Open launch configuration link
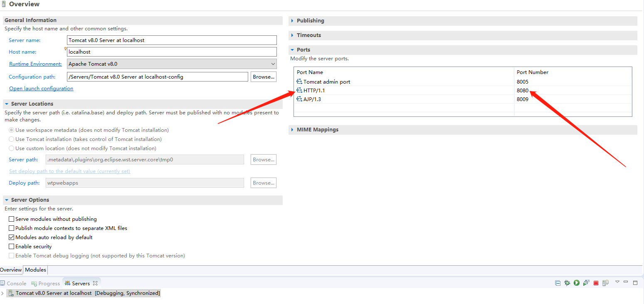 click(x=41, y=89)
